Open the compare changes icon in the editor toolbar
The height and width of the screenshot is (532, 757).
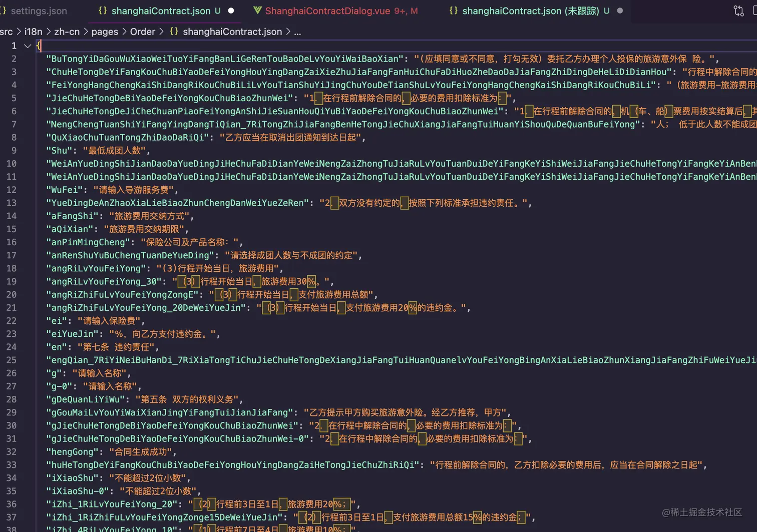[x=738, y=11]
